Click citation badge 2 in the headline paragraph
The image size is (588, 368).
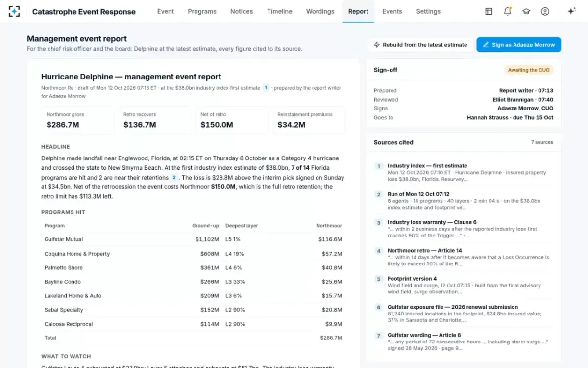174,177
